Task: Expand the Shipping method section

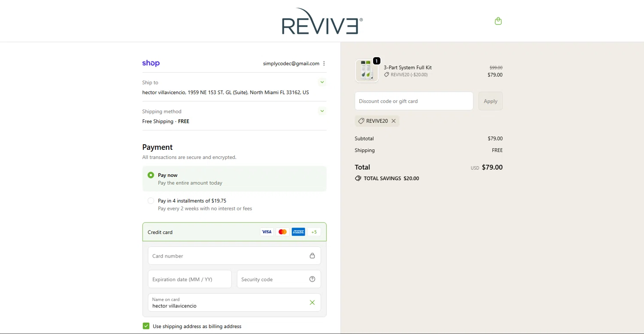Action: tap(322, 111)
